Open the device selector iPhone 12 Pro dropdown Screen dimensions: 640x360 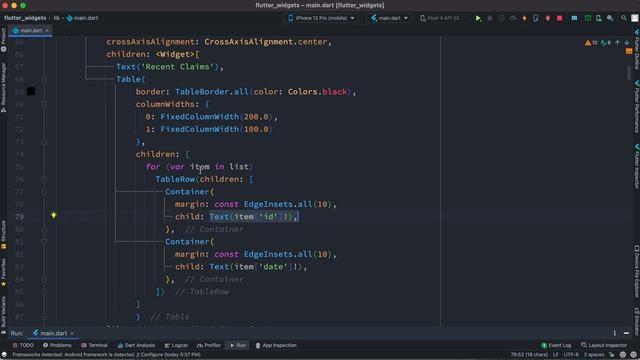[322, 18]
